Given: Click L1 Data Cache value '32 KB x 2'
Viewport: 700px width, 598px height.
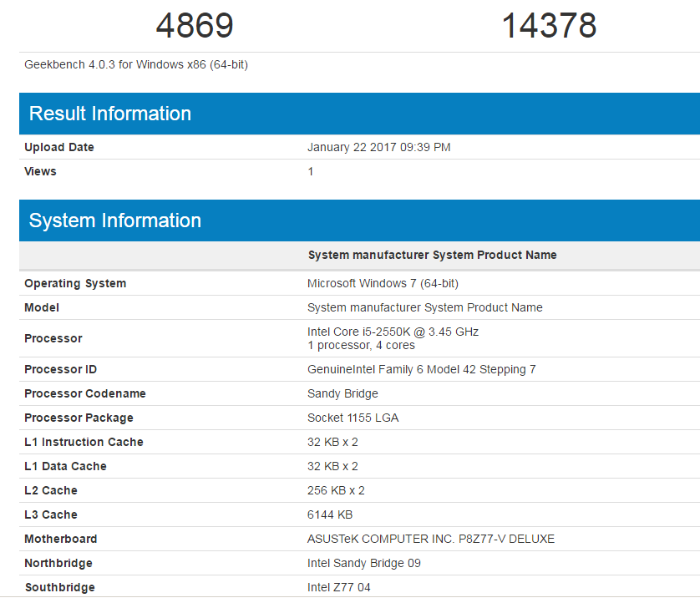Looking at the screenshot, I should pos(332,466).
